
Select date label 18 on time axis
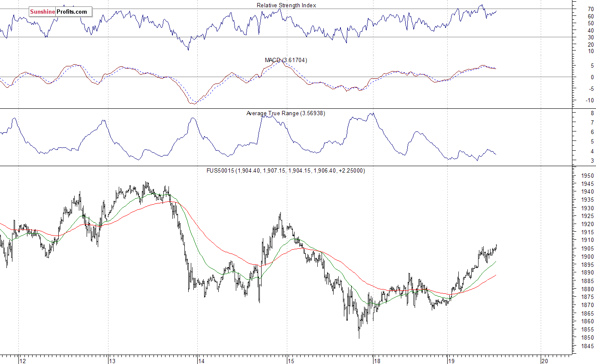(x=377, y=361)
